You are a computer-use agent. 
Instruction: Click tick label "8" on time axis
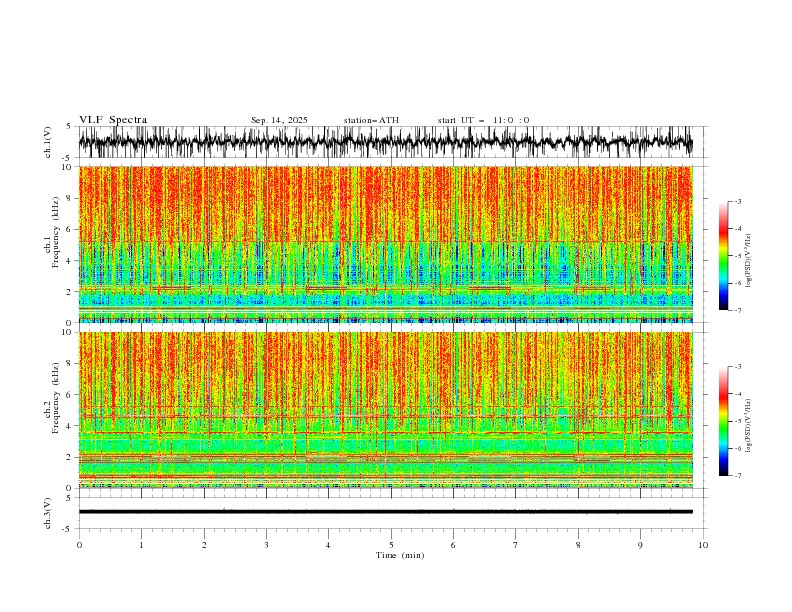578,545
